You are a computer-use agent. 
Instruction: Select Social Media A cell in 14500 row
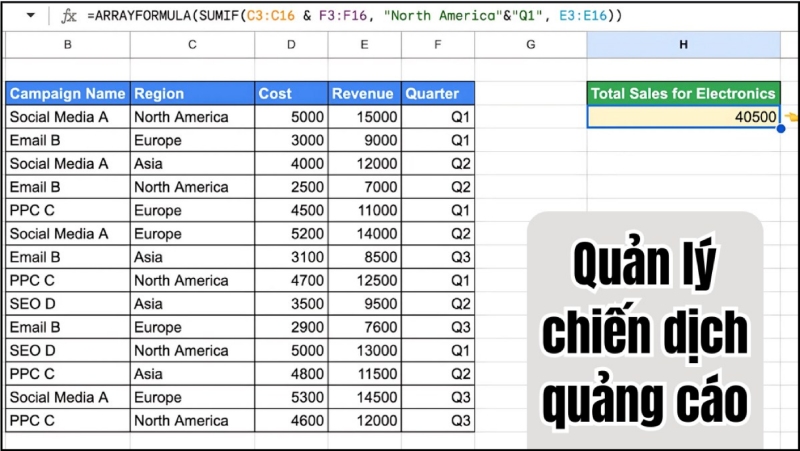(x=68, y=397)
